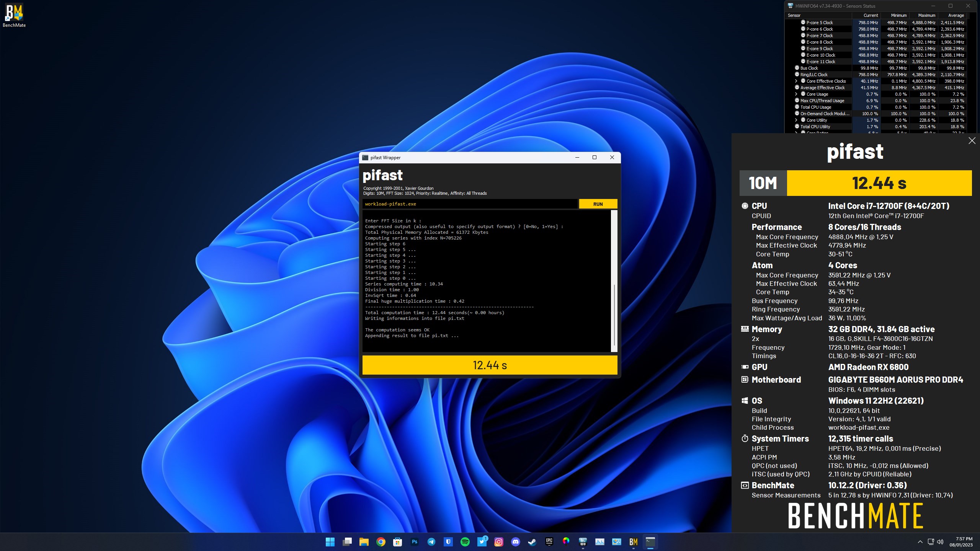The height and width of the screenshot is (551, 980).
Task: Open Epic Games Launcher from taskbar
Action: 549,542
